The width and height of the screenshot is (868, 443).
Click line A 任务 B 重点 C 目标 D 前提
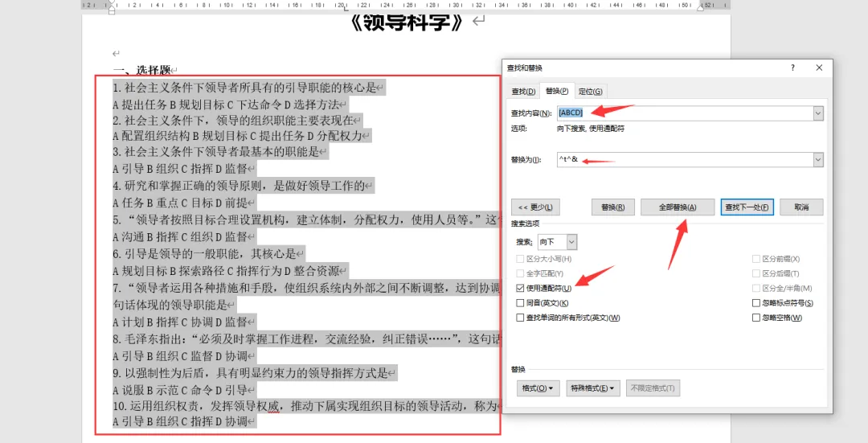(x=180, y=203)
